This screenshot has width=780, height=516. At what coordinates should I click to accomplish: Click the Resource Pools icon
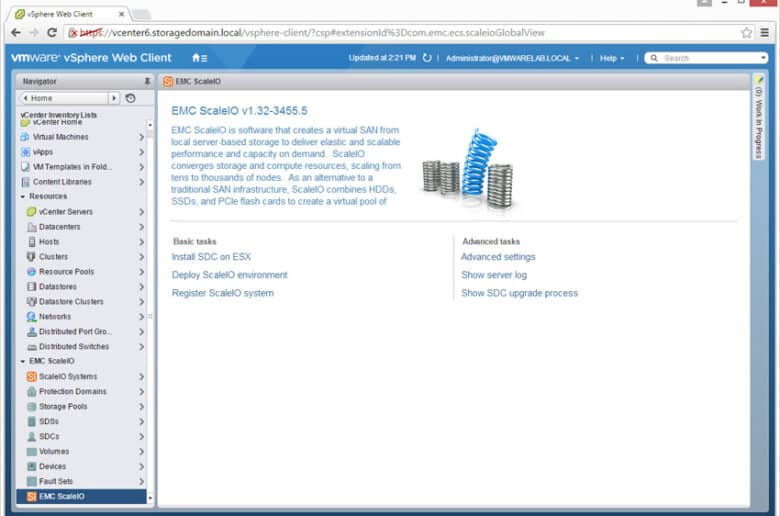click(31, 272)
